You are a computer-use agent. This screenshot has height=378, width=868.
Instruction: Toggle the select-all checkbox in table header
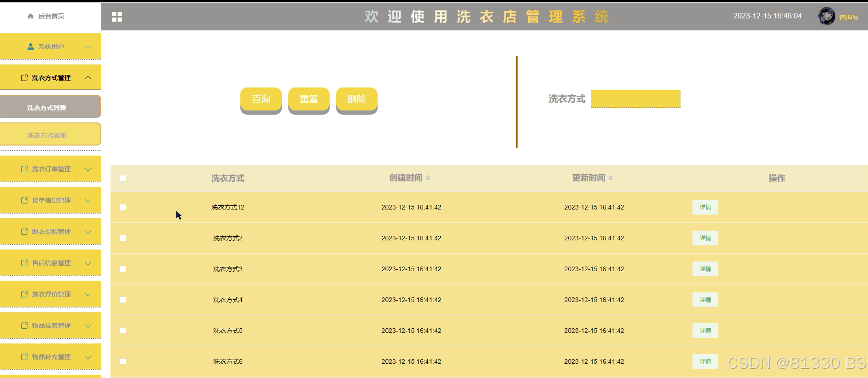(x=123, y=178)
